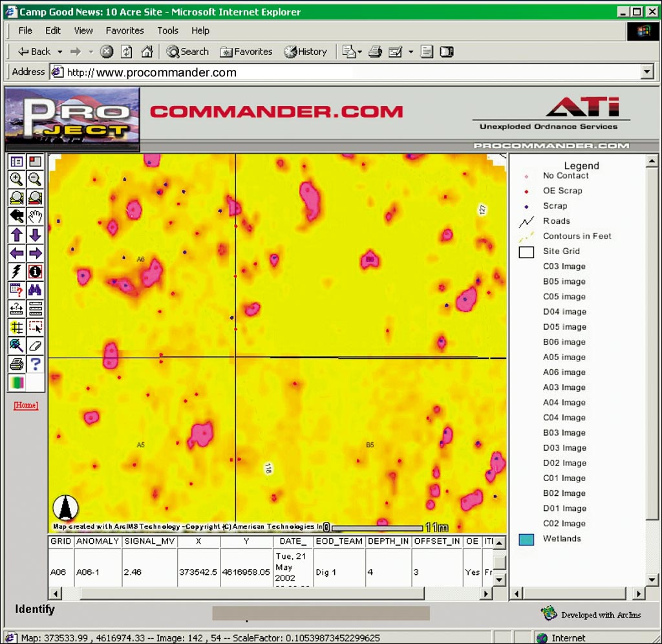Click 'OE Scrap' legend entry

(x=562, y=191)
